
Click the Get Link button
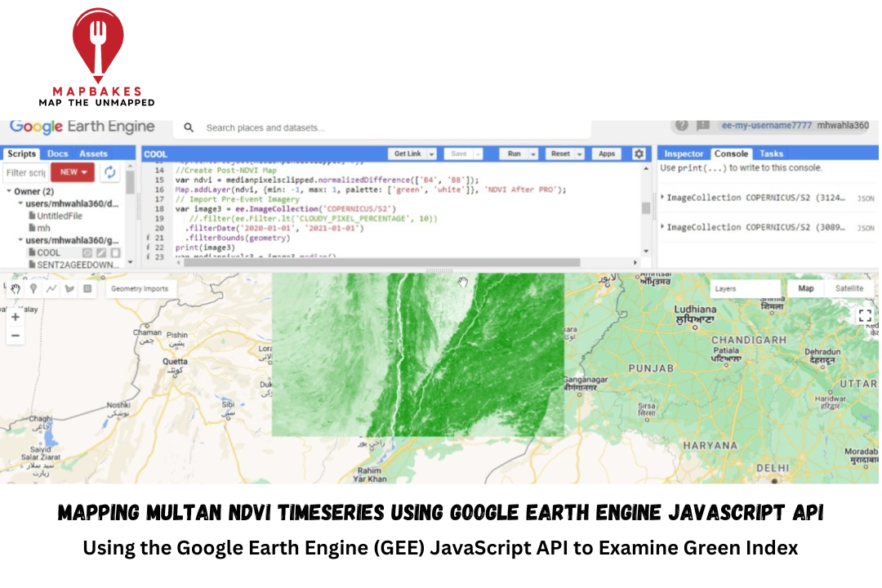pos(407,154)
